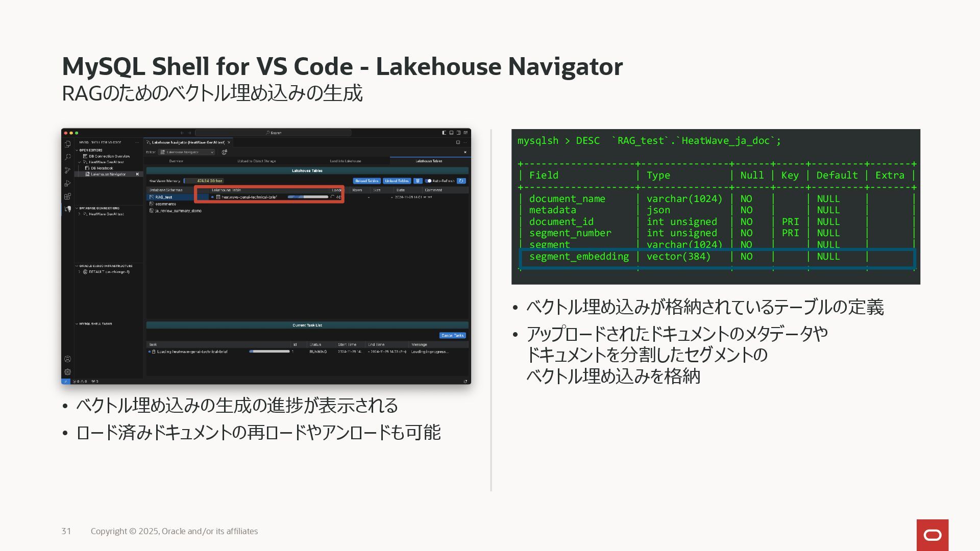Click the RUNNING status cell
Image resolution: width=980 pixels, height=551 pixels.
tap(318, 352)
